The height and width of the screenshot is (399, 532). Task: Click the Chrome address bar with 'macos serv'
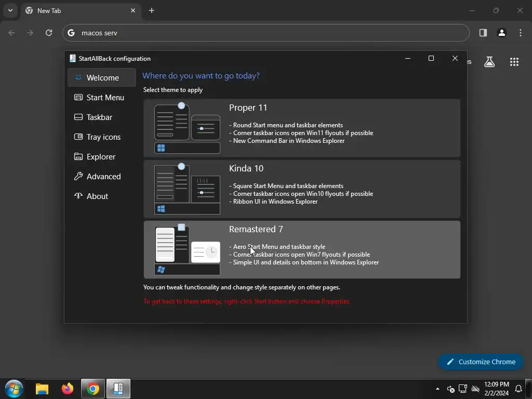pos(265,33)
